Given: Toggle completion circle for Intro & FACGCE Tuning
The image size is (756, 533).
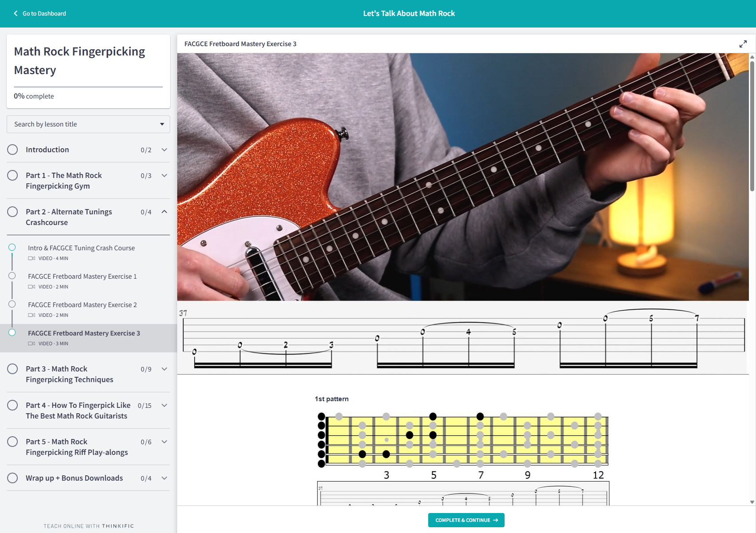Looking at the screenshot, I should [12, 248].
